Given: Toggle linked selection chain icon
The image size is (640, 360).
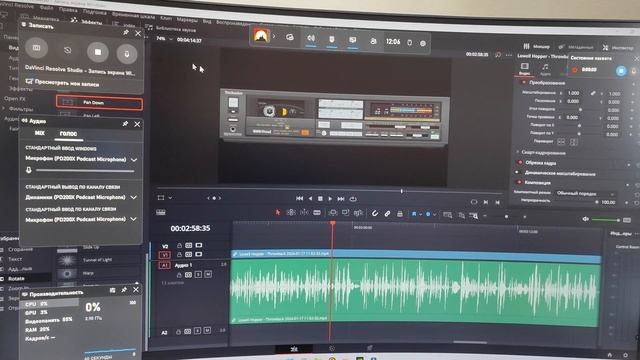Looking at the screenshot, I should (387, 213).
